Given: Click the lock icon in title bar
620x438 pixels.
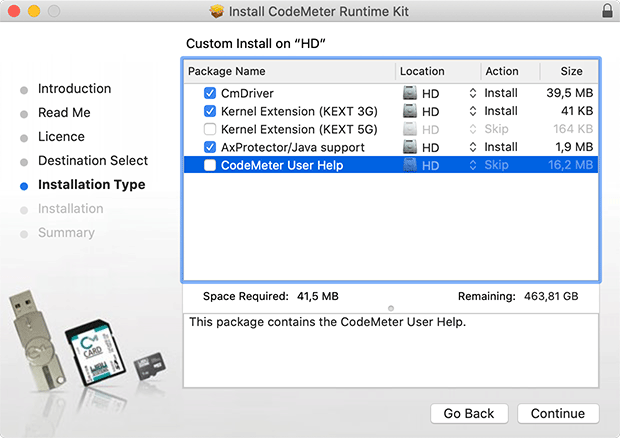Looking at the screenshot, I should [x=607, y=11].
